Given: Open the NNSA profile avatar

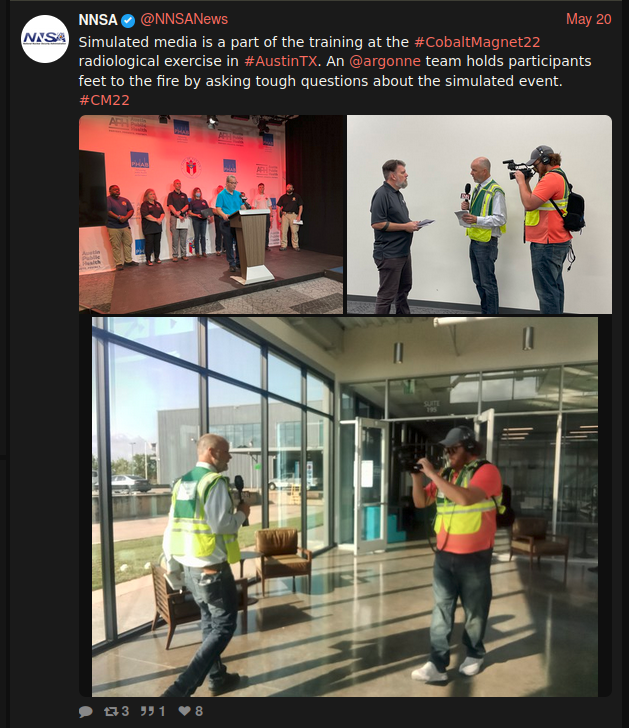Looking at the screenshot, I should [x=45, y=39].
